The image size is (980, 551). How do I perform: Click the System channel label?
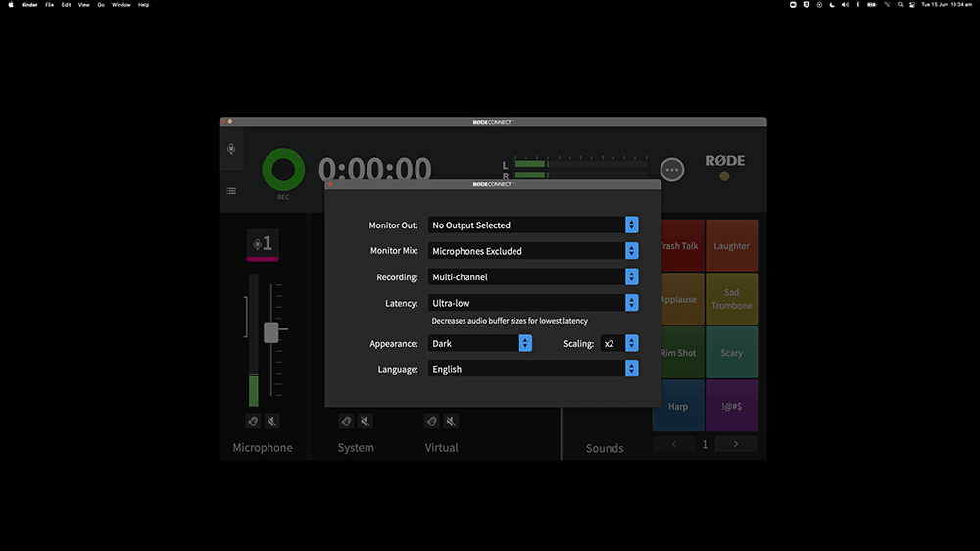coord(356,448)
